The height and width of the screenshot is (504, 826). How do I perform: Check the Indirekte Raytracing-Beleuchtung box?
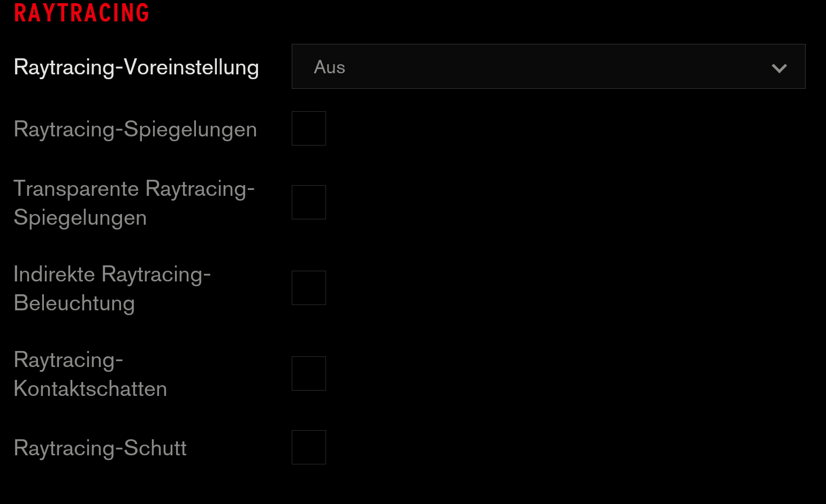coord(309,288)
